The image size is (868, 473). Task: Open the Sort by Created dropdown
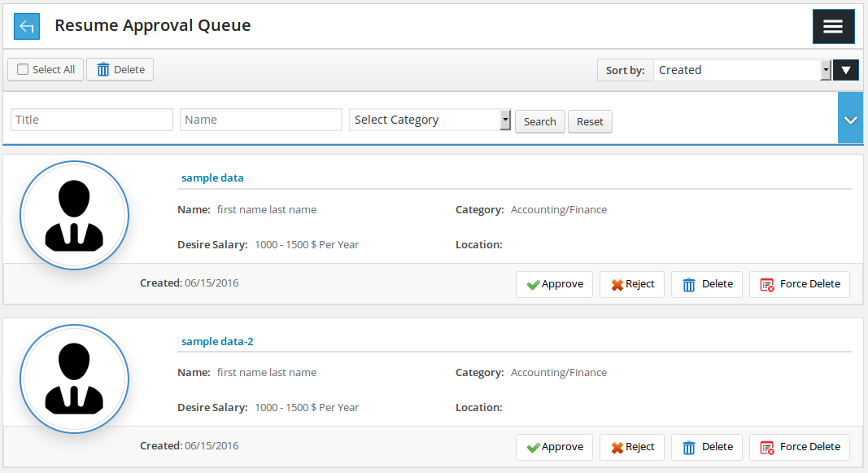coord(743,70)
